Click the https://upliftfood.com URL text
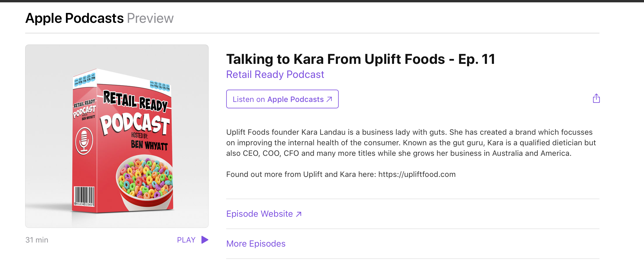Image resolution: width=644 pixels, height=280 pixels. (x=417, y=174)
